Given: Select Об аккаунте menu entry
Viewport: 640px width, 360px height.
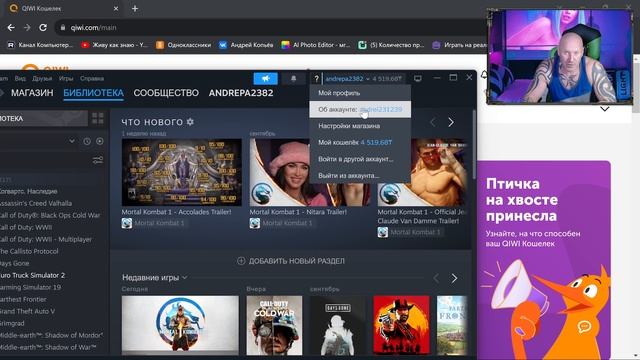Looking at the screenshot, I should (360, 109).
